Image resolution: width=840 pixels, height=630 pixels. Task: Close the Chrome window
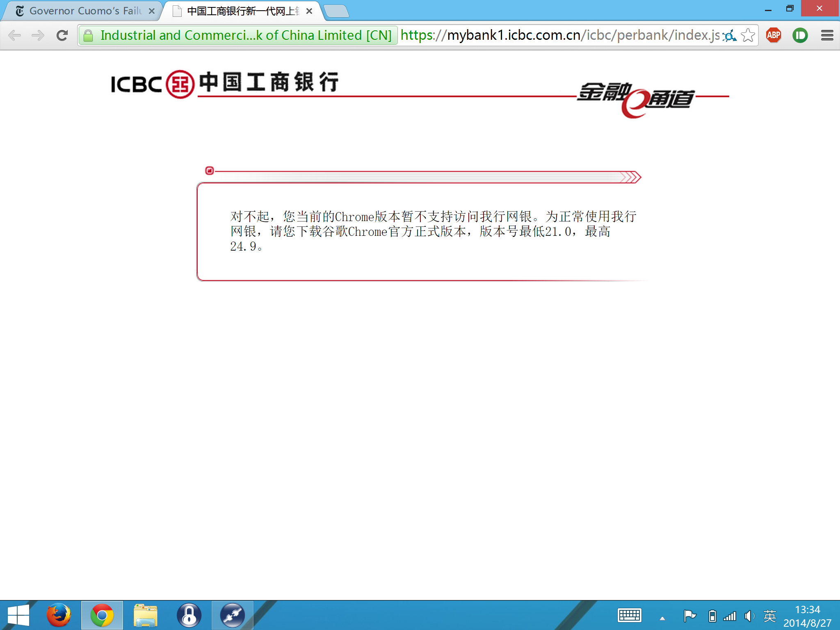819,9
